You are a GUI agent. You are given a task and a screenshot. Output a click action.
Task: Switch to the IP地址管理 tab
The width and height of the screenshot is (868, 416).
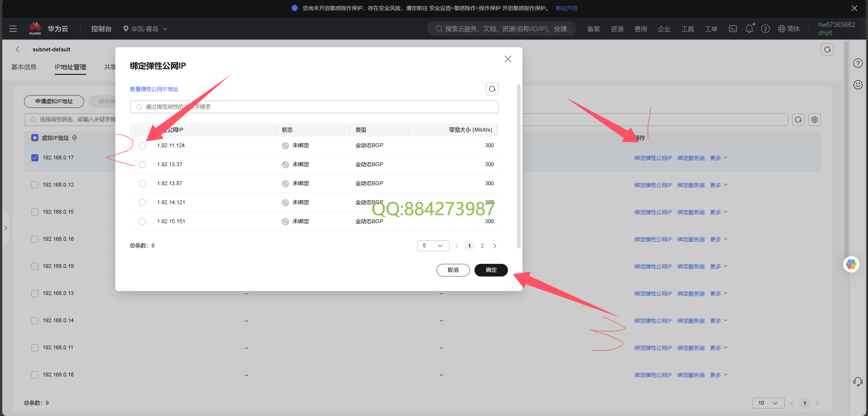pyautogui.click(x=70, y=67)
